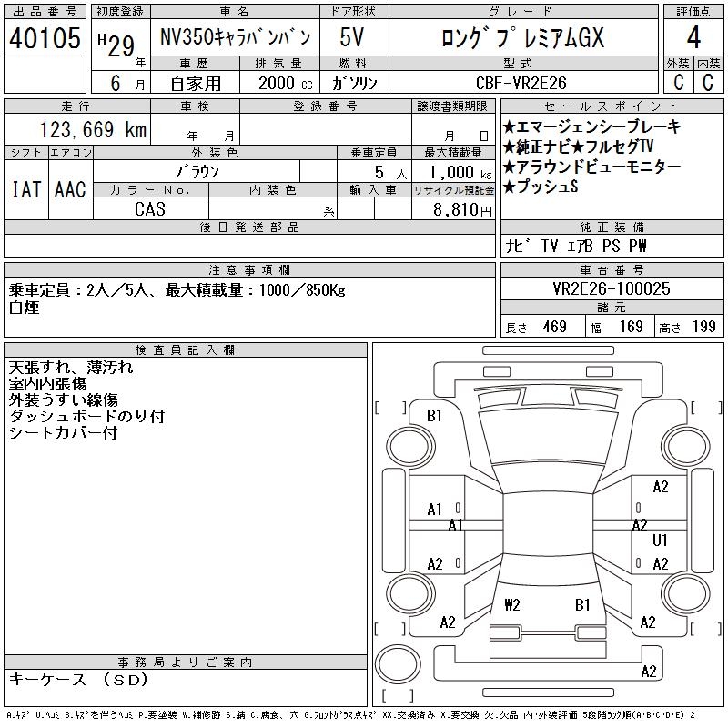Select the mileage 123,669 km

[94, 129]
